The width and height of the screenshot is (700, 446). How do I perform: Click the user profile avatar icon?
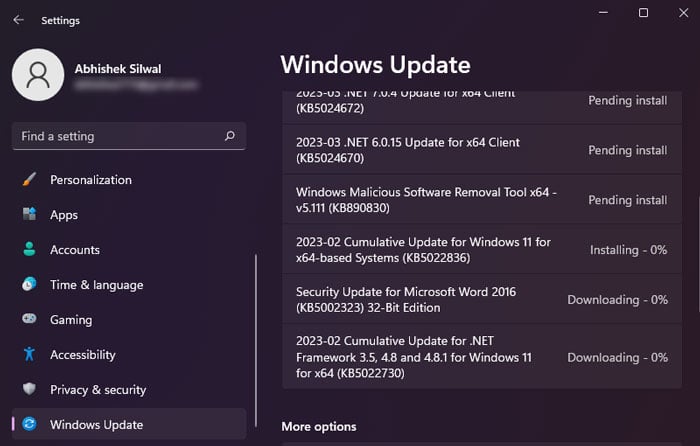pyautogui.click(x=38, y=75)
